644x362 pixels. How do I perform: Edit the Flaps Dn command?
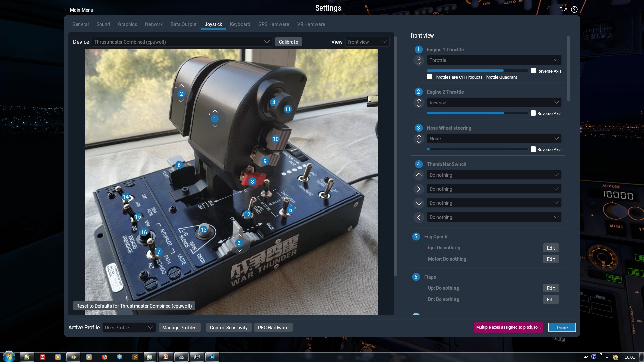coord(551,299)
